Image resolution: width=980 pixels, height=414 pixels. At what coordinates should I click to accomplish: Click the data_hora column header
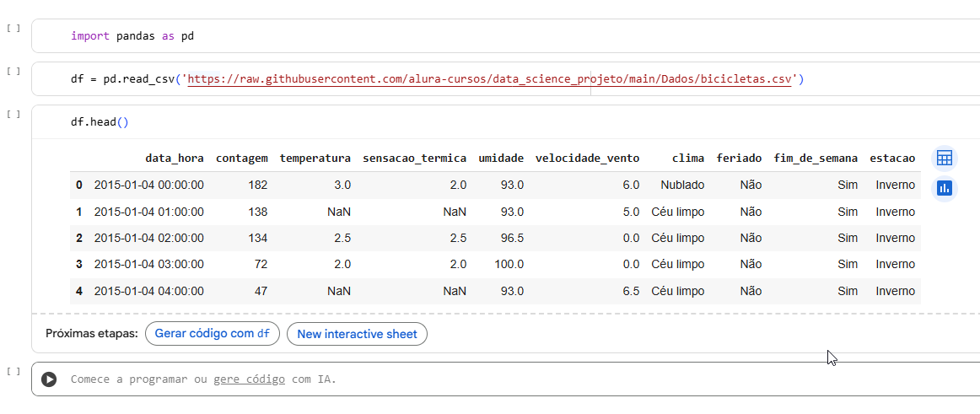[175, 159]
